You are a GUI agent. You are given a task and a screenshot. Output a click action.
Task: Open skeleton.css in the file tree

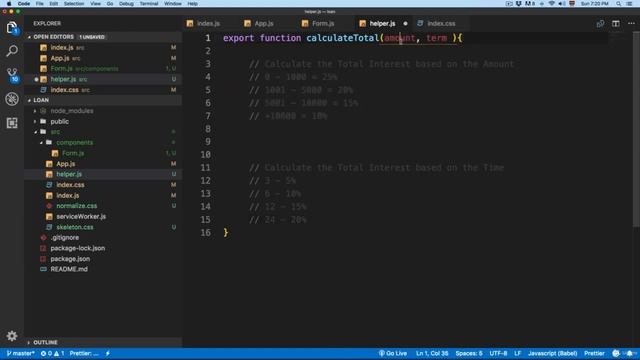[x=103, y=227]
